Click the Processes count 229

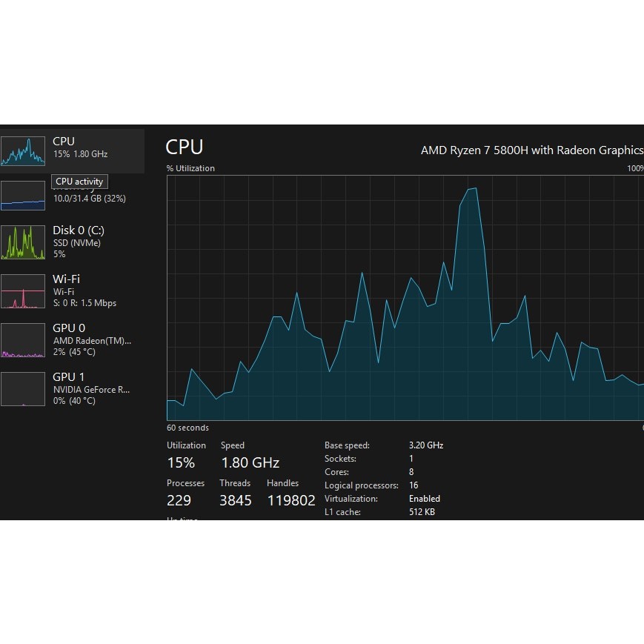click(x=179, y=500)
